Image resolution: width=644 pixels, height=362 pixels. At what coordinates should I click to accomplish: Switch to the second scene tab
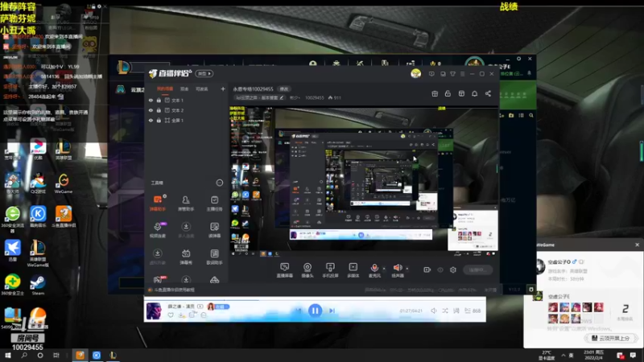tap(184, 88)
